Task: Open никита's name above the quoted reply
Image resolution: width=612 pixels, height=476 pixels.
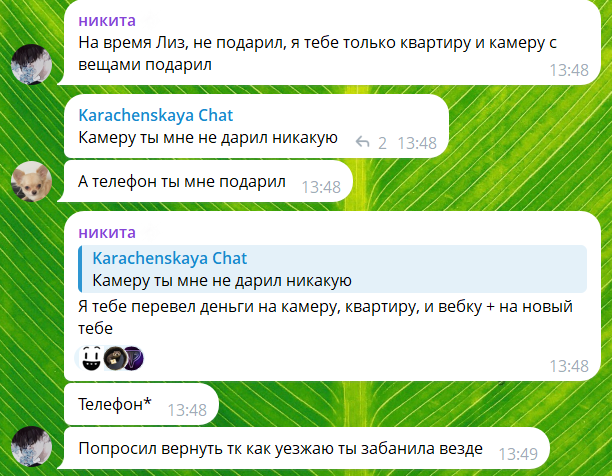Action: [107, 233]
